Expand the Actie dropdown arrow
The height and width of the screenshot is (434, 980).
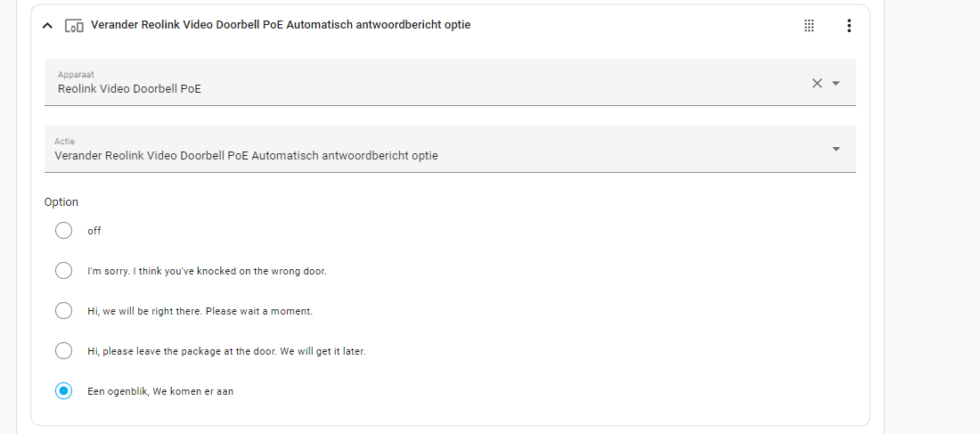[837, 149]
